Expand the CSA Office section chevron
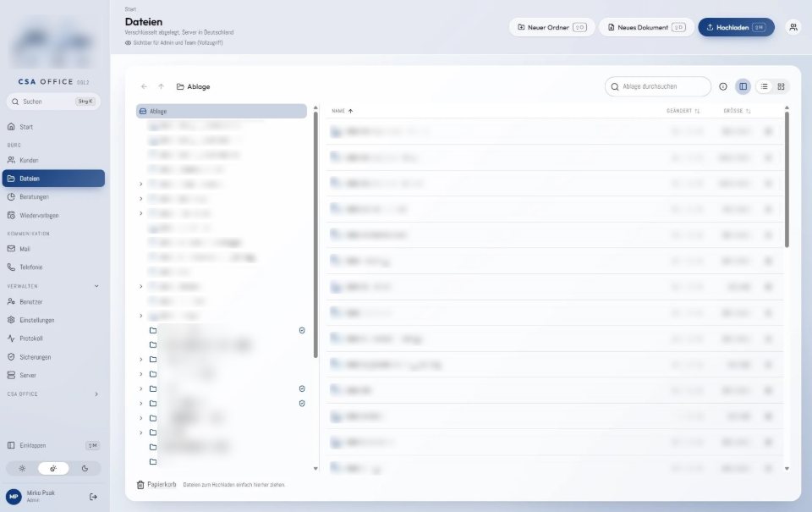 [96, 394]
